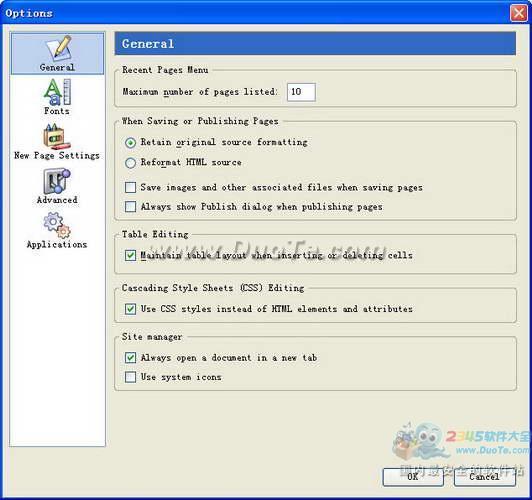This screenshot has width=532, height=500.
Task: Uncheck Use CSS styles checkbox
Action: (x=130, y=309)
